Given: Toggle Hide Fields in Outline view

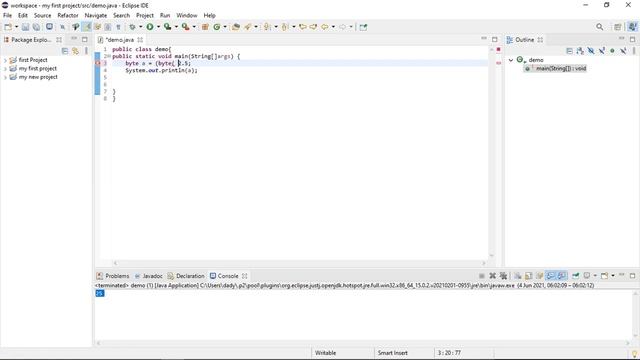Looking at the screenshot, I should (591, 51).
